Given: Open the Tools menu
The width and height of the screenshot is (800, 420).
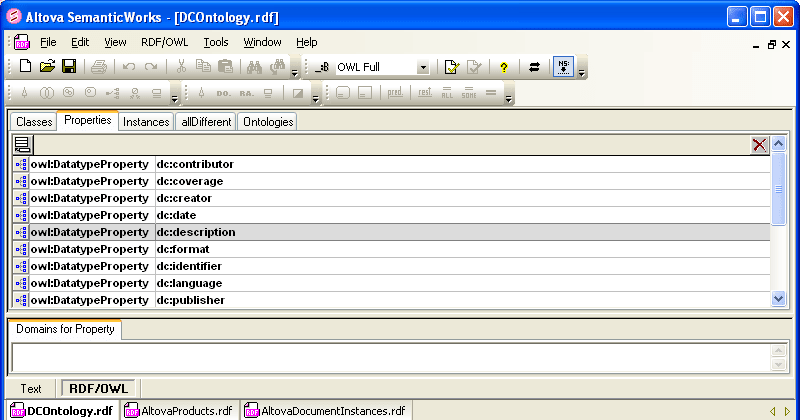Looking at the screenshot, I should point(216,42).
